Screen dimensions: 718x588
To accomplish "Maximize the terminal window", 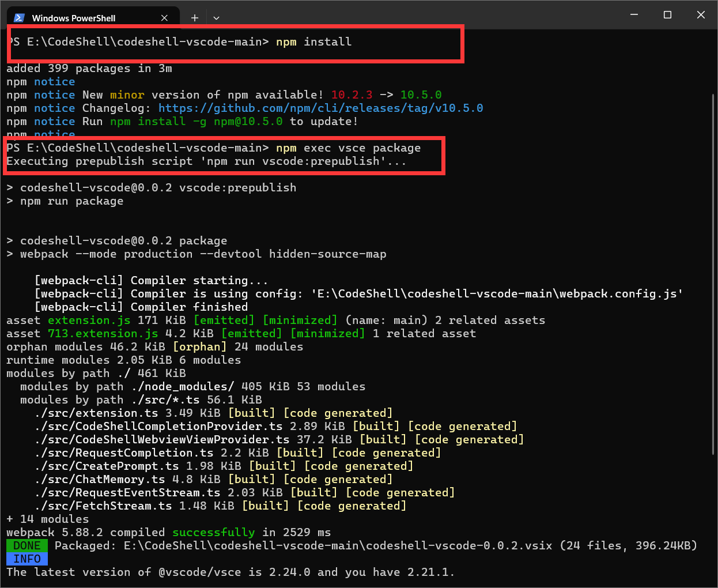I will [667, 15].
